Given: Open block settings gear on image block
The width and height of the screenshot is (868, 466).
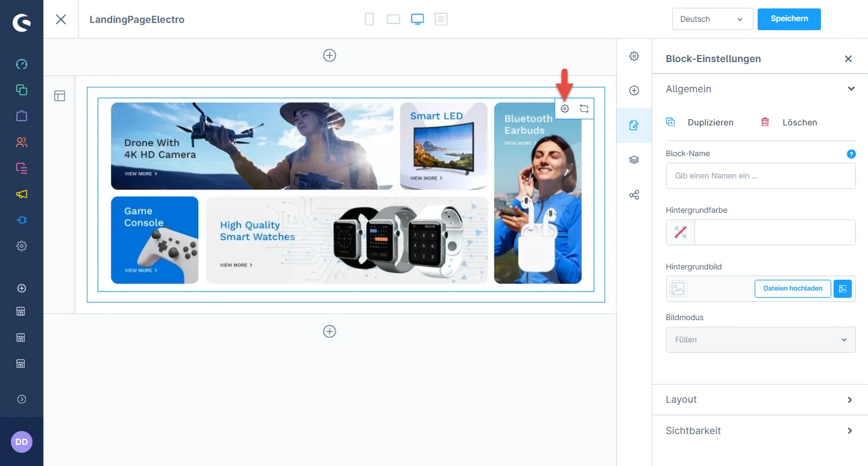Looking at the screenshot, I should (565, 109).
